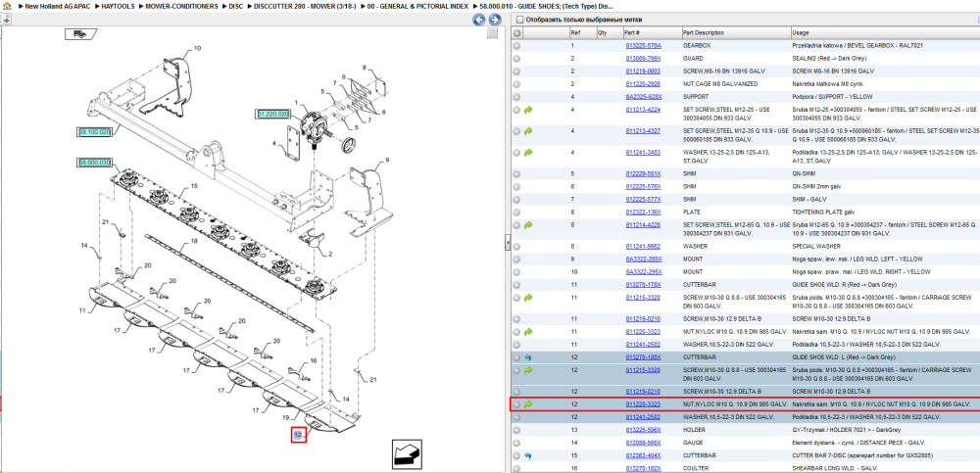Click the grey square icon at diagram corner
980x473 pixels.
pos(493,33)
